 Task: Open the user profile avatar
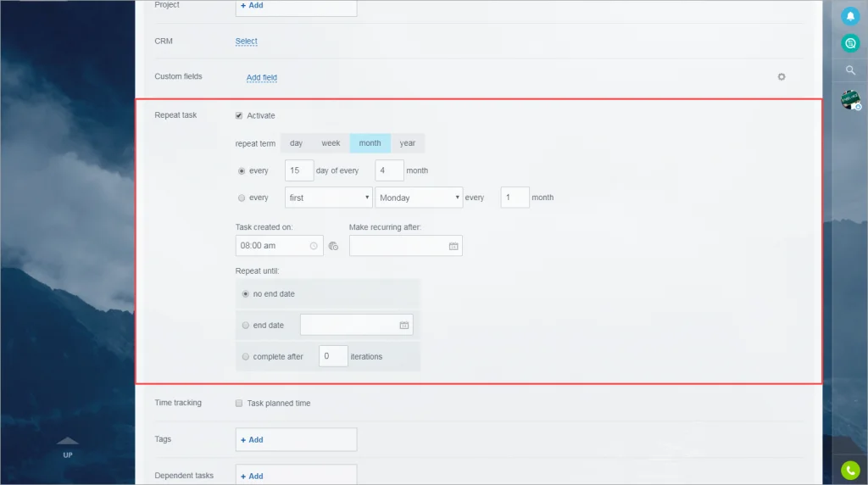click(x=850, y=101)
